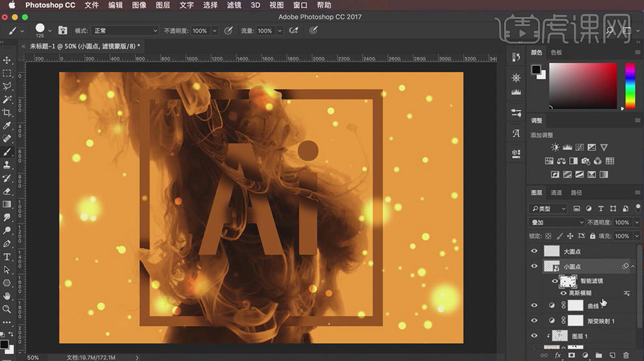644x361 pixels.
Task: Create a new group with folder icon
Action: pyautogui.click(x=598, y=355)
